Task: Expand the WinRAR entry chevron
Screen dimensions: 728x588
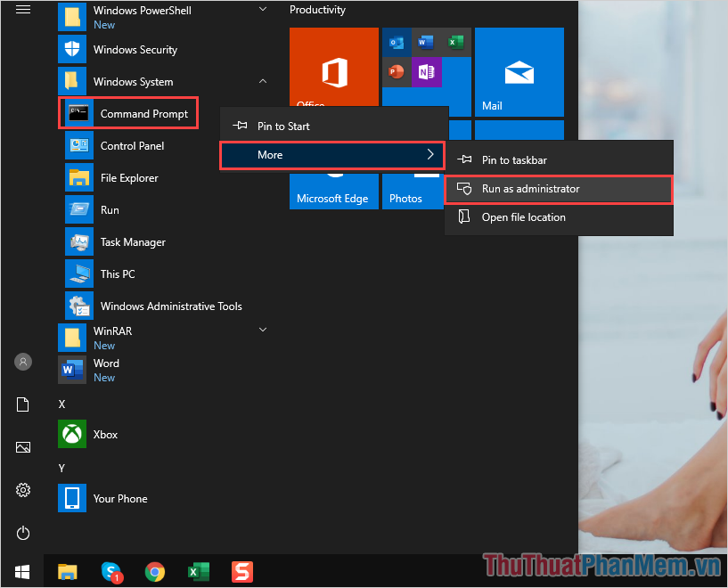Action: click(263, 329)
